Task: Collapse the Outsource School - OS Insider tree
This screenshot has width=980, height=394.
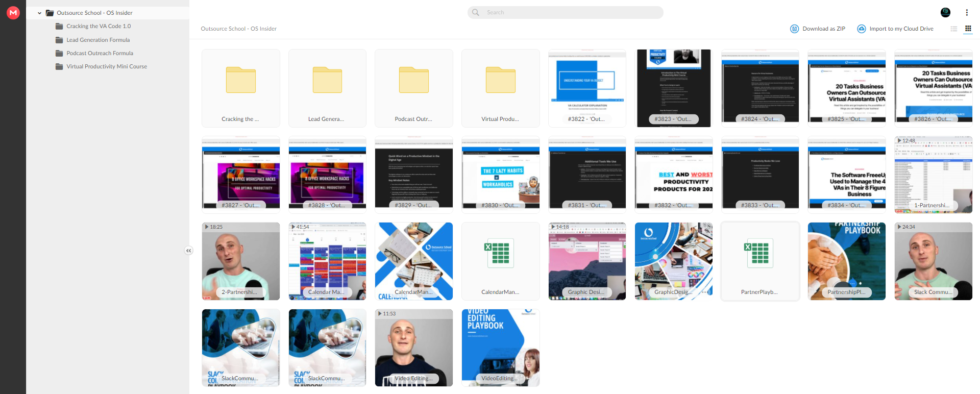Action: 39,13
